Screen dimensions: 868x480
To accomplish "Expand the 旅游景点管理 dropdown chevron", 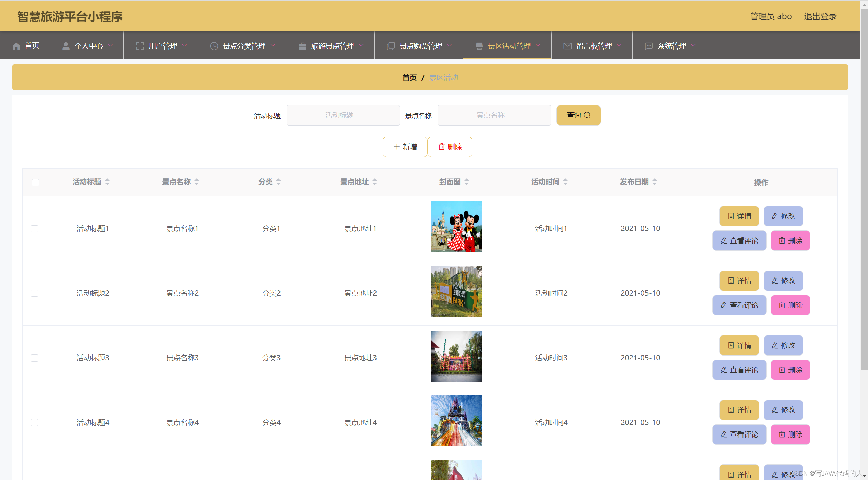I will pyautogui.click(x=361, y=45).
